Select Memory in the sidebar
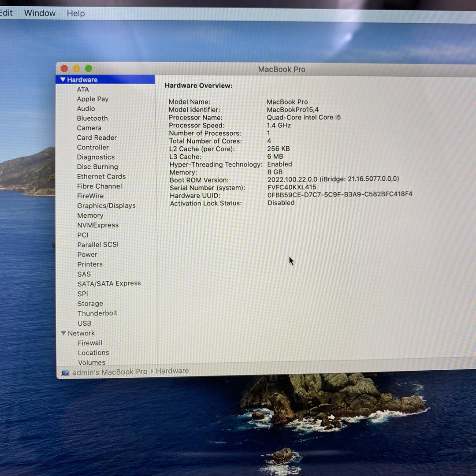Viewport: 476px width, 476px height. [x=90, y=215]
